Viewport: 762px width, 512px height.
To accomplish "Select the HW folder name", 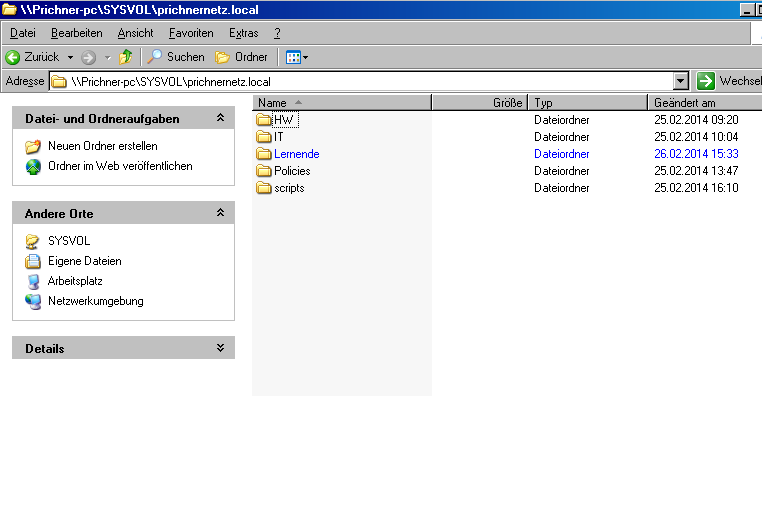I will point(284,119).
